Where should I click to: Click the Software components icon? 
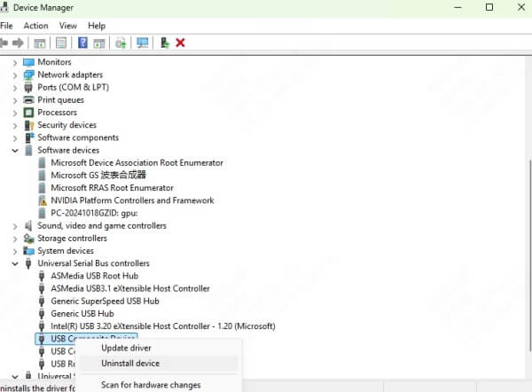29,137
